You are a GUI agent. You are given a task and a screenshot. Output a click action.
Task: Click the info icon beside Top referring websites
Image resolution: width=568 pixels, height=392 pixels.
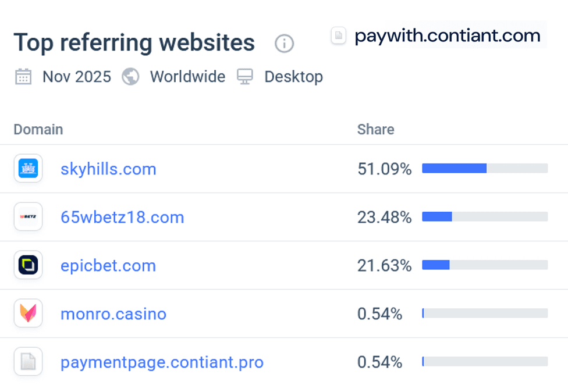click(x=284, y=43)
